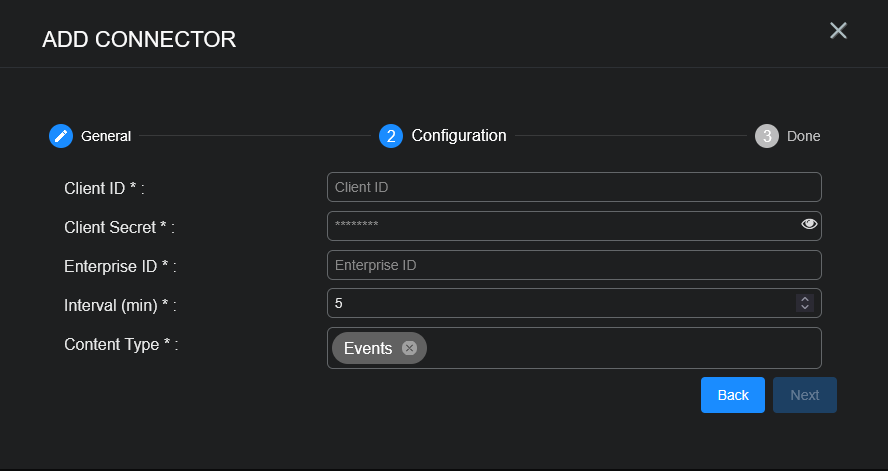Click the Enterprise ID field label

[x=120, y=266]
